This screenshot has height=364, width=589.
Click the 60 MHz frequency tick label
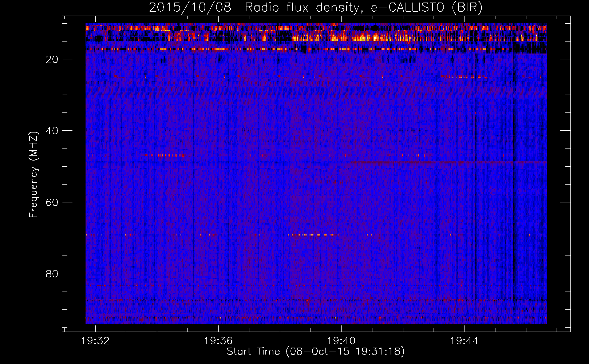coord(52,202)
